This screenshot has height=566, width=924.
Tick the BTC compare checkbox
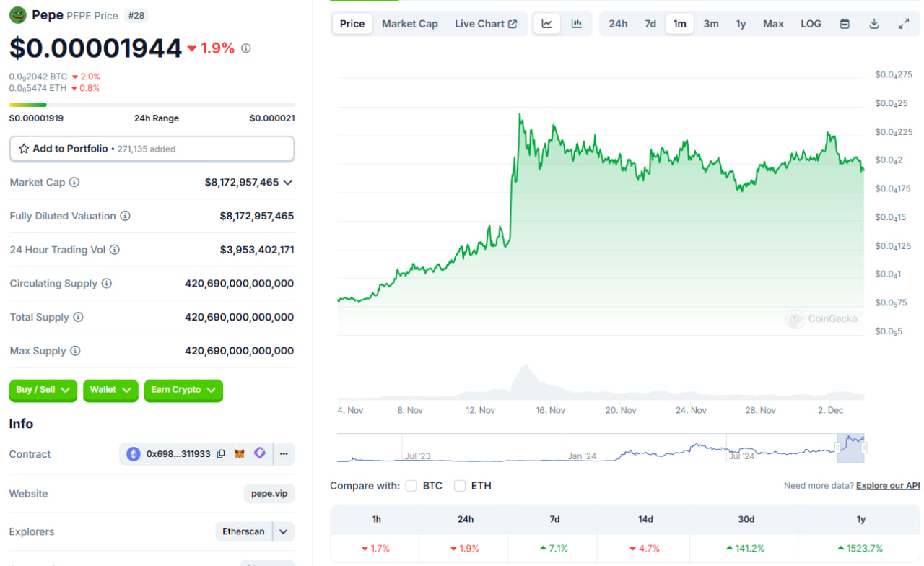pyautogui.click(x=411, y=486)
